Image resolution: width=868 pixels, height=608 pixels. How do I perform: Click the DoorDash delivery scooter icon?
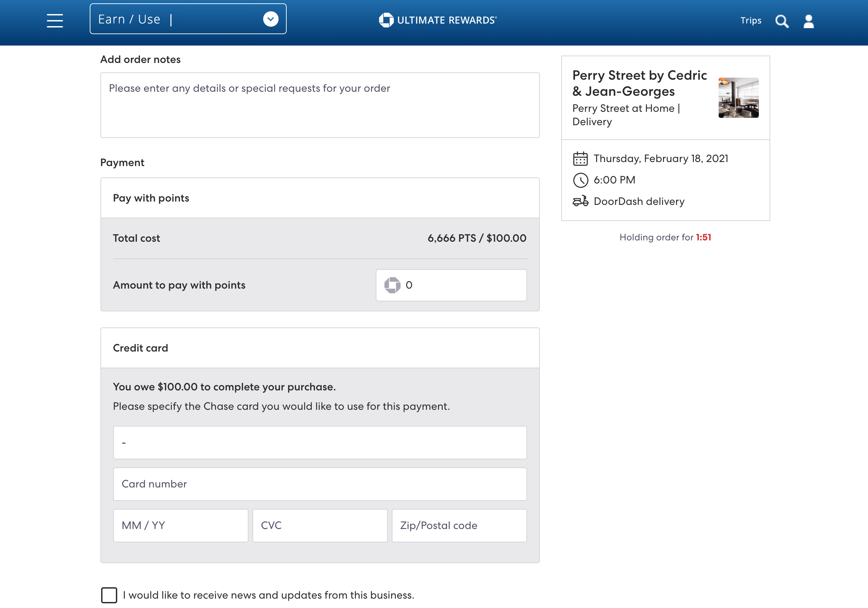coord(580,202)
